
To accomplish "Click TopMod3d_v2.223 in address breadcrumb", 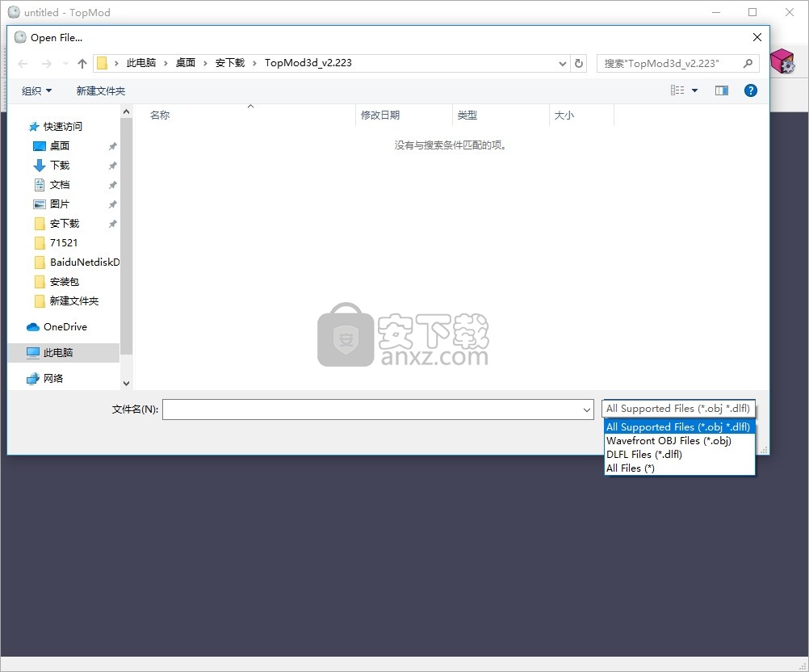I will pyautogui.click(x=308, y=63).
